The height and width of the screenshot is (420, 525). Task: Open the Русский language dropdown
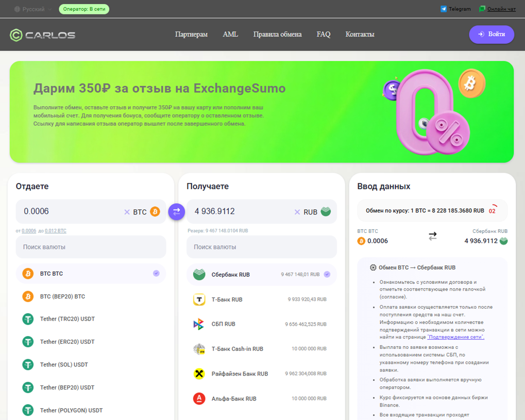[33, 9]
